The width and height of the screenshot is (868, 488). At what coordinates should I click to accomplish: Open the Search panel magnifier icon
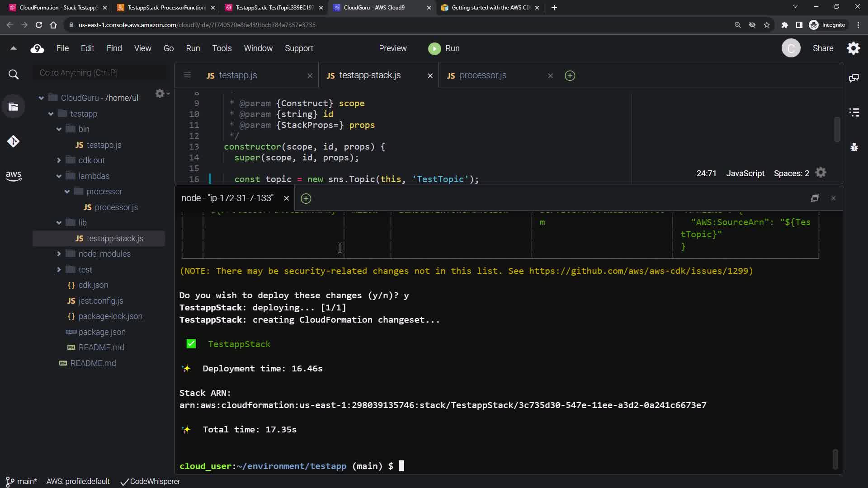(x=14, y=75)
